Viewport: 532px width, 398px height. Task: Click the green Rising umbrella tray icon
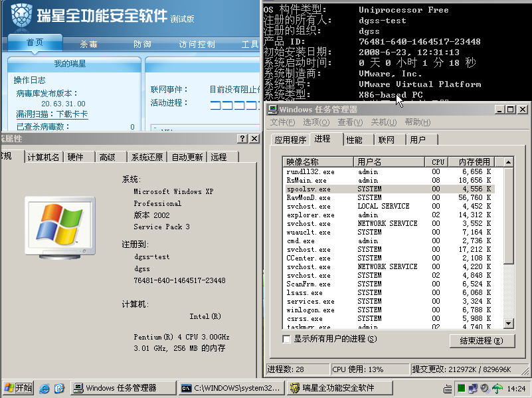click(497, 388)
